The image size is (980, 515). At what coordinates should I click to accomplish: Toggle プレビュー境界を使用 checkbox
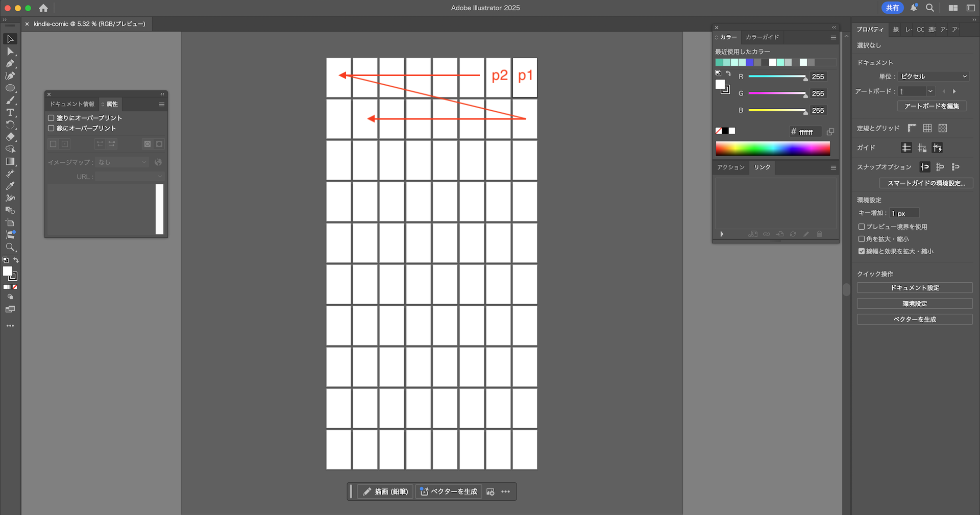[862, 227]
